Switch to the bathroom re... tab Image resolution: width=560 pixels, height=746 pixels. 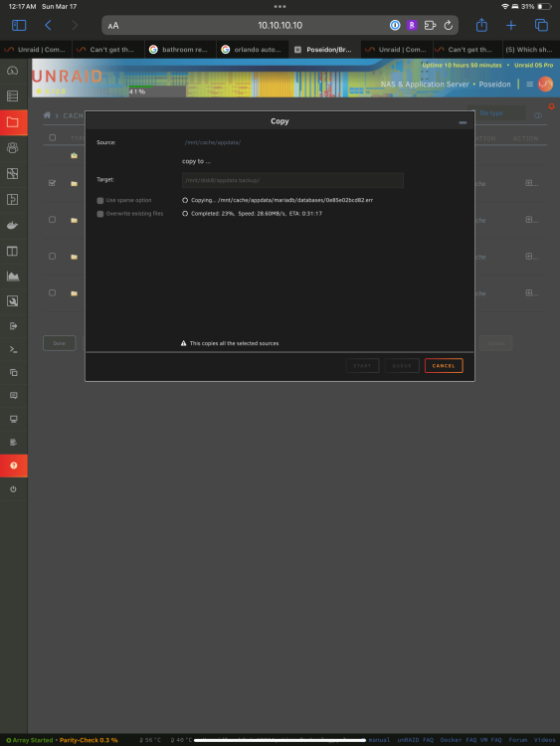point(180,50)
